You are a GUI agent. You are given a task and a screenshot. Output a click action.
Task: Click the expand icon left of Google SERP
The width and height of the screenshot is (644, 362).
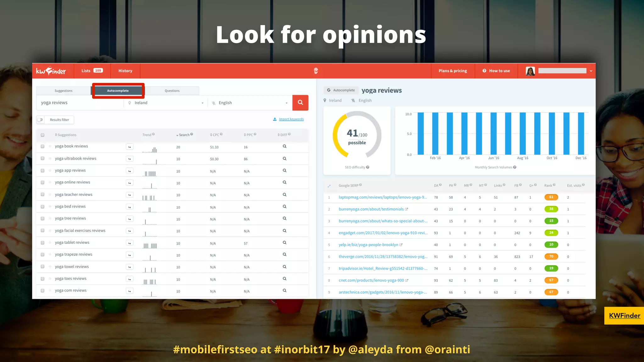click(329, 186)
